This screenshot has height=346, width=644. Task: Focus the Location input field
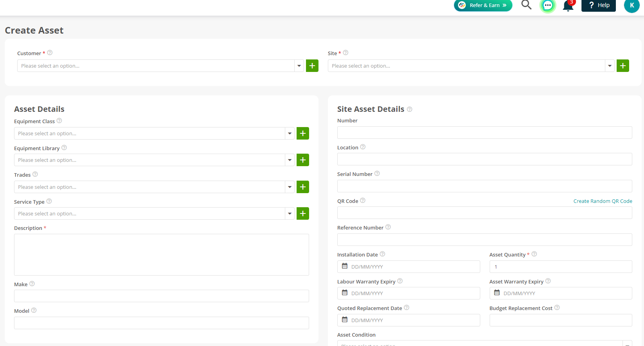pyautogui.click(x=485, y=159)
